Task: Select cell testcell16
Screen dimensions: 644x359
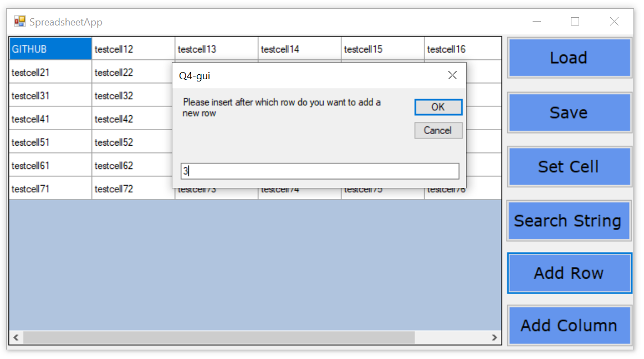Action: click(x=463, y=49)
